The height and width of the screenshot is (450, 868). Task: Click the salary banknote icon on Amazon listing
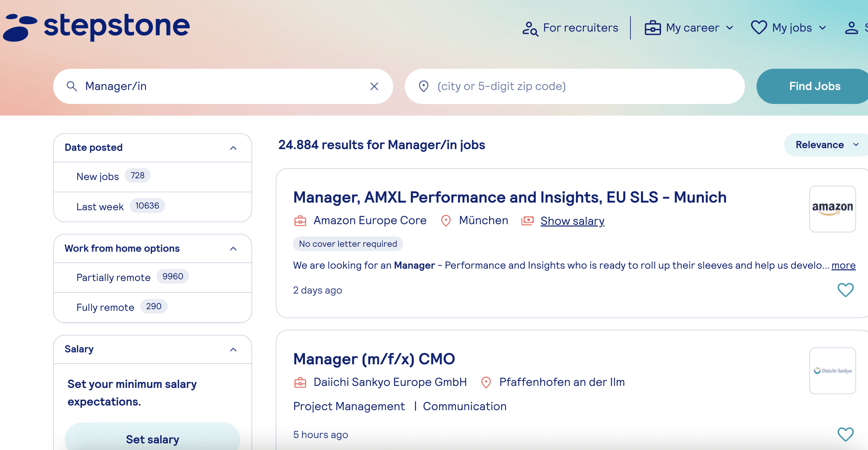pos(528,221)
